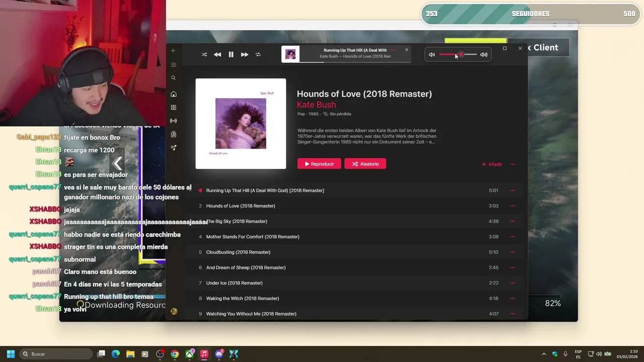Click the max volume speaker icon
This screenshot has width=644, height=362.
tap(484, 54)
